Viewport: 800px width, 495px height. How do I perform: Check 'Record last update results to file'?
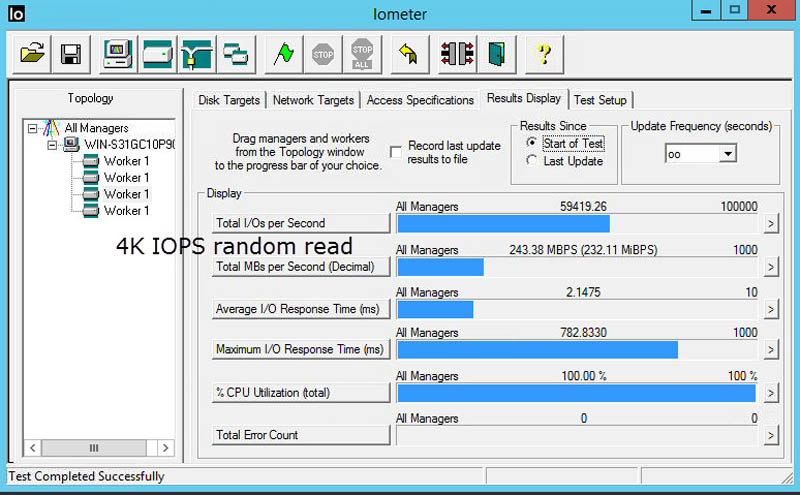[395, 152]
